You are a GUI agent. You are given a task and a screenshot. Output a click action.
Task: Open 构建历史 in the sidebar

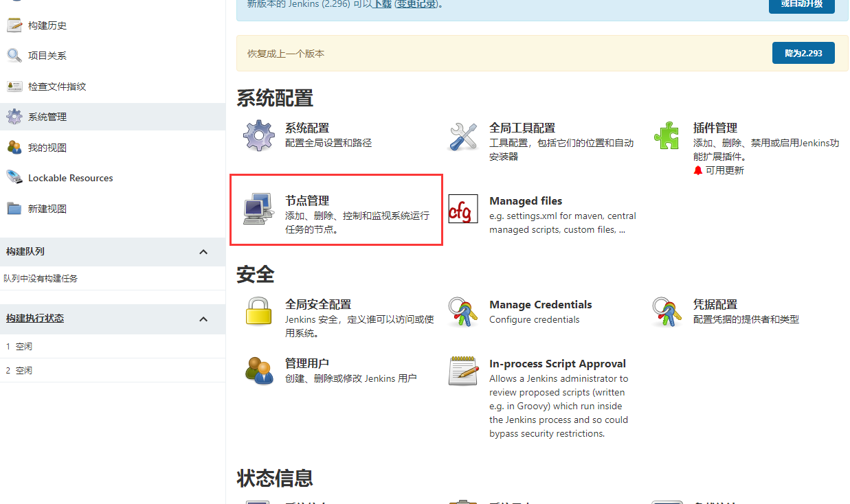point(47,25)
